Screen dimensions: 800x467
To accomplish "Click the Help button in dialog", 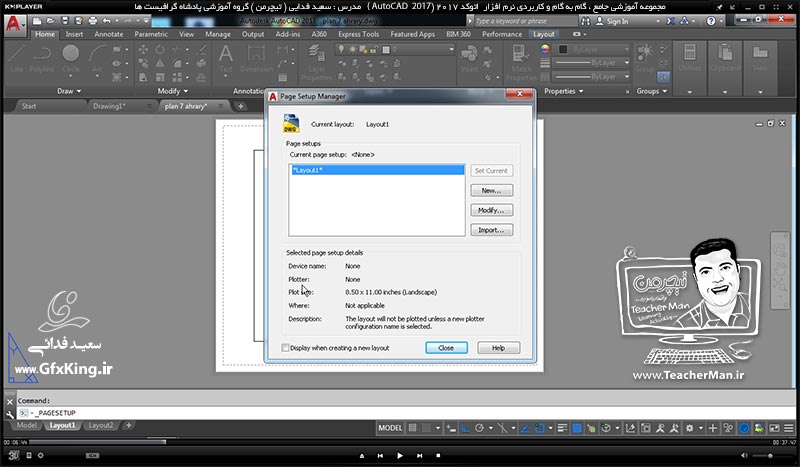I will tap(498, 348).
